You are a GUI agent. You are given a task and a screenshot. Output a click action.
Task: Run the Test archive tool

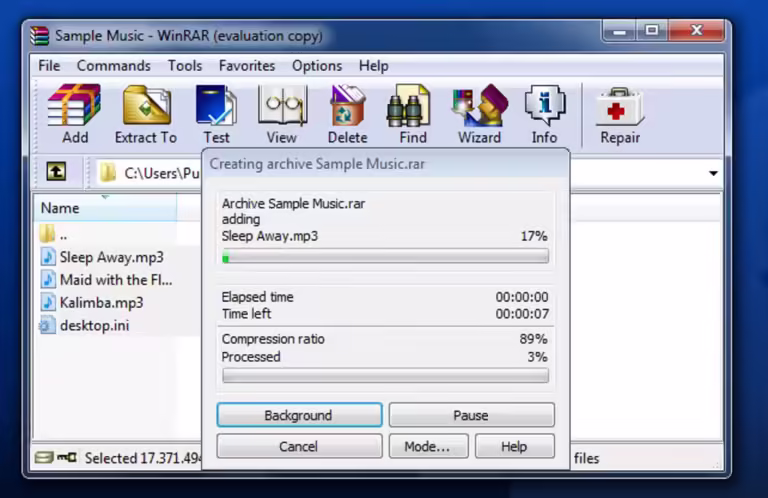coord(216,105)
